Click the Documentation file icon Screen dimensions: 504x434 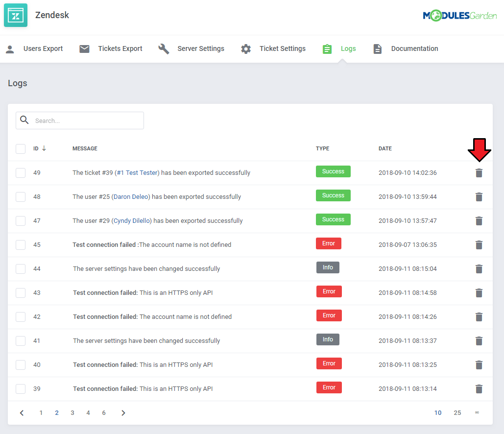(377, 49)
